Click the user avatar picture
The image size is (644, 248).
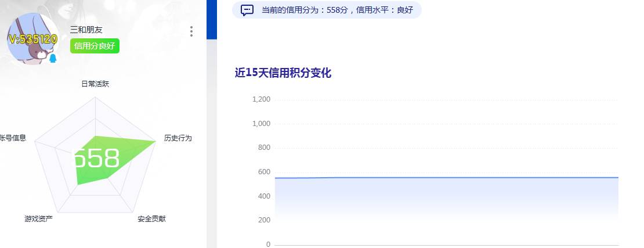pyautogui.click(x=32, y=38)
